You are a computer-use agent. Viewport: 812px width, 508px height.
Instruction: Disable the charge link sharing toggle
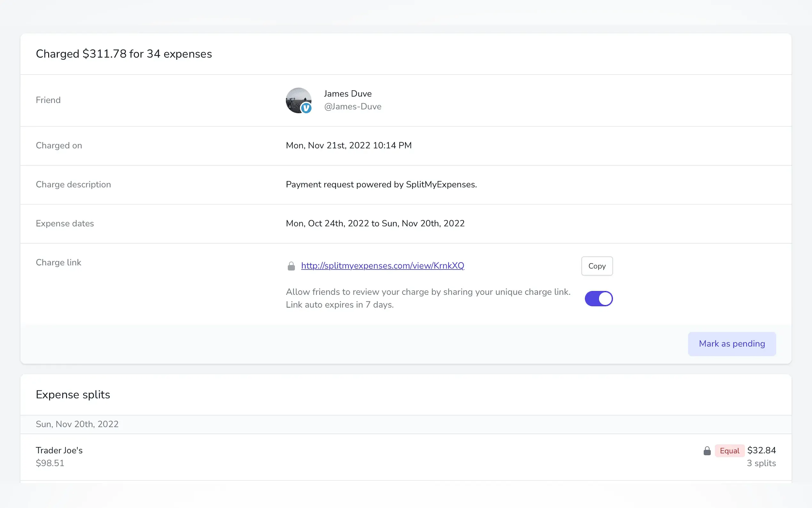click(598, 298)
